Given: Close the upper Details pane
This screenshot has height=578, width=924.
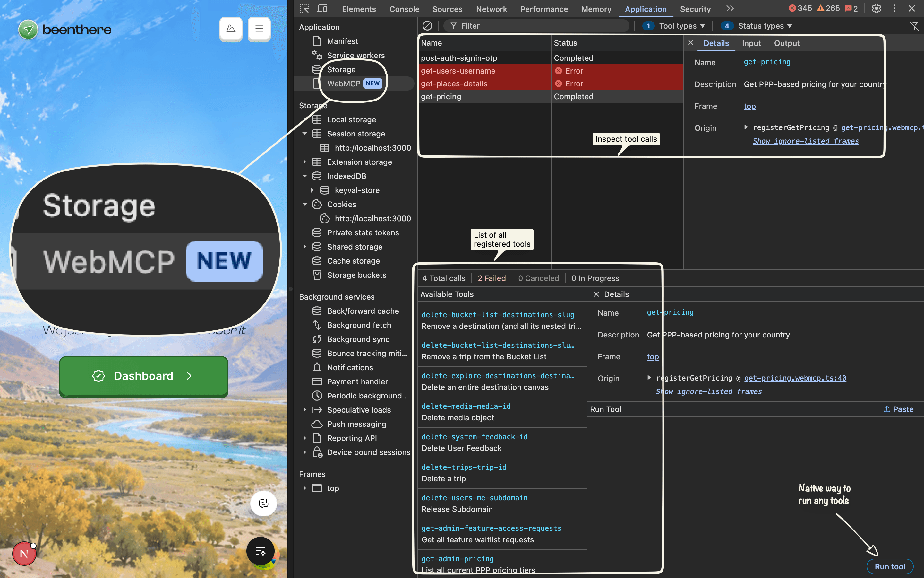Looking at the screenshot, I should tap(691, 43).
